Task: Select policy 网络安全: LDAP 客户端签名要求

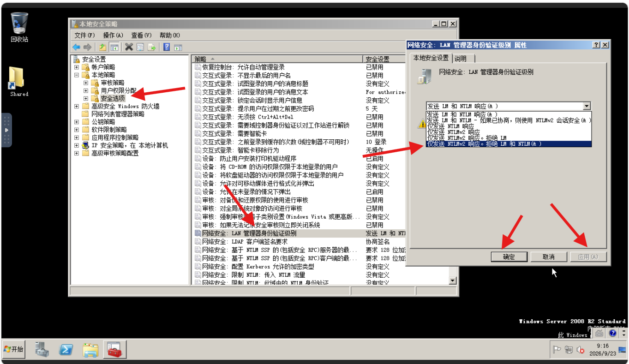Action: click(245, 242)
